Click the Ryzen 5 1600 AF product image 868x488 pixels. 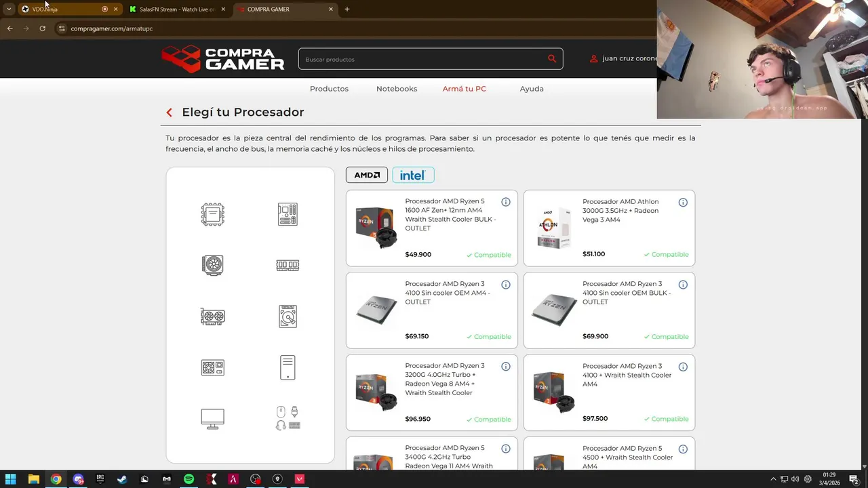point(376,228)
